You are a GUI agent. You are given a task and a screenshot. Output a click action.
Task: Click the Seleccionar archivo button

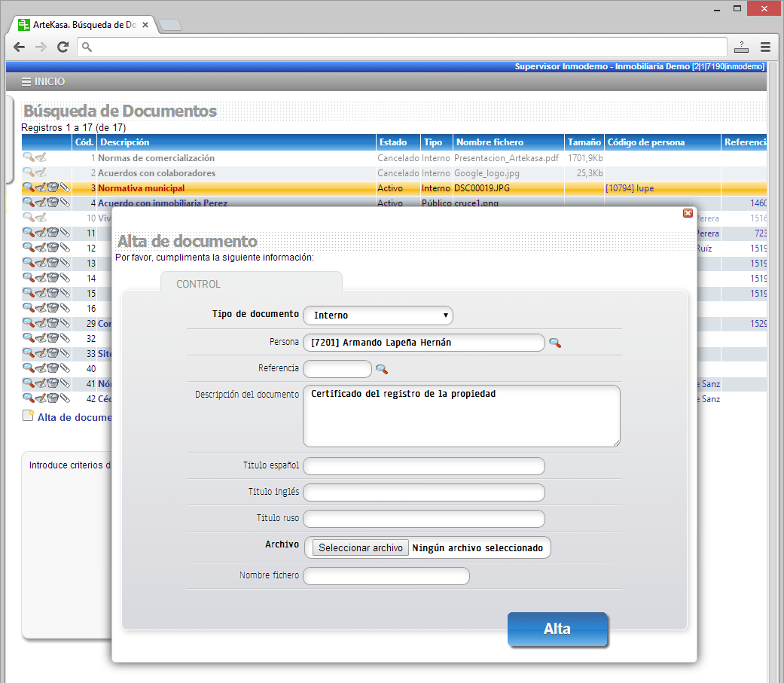tap(361, 547)
